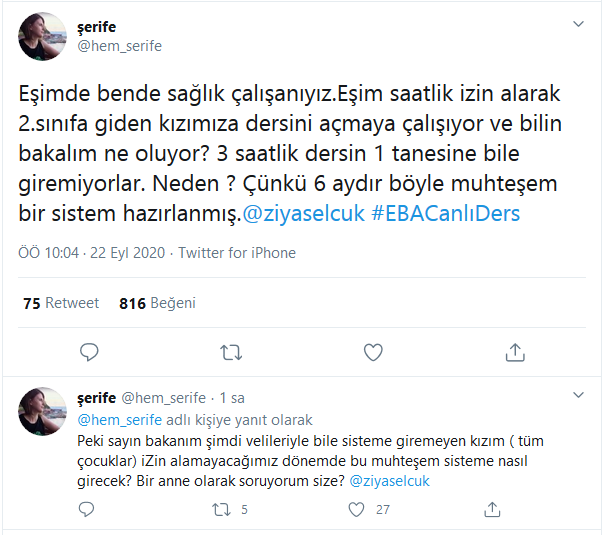The image size is (607, 535).
Task: Reply to the follow-up tweet
Action: (88, 510)
